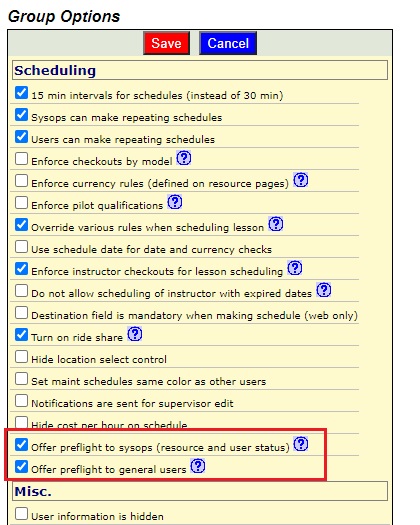Image resolution: width=420 pixels, height=525 pixels.
Task: Click the blue Cancel button
Action: (228, 43)
